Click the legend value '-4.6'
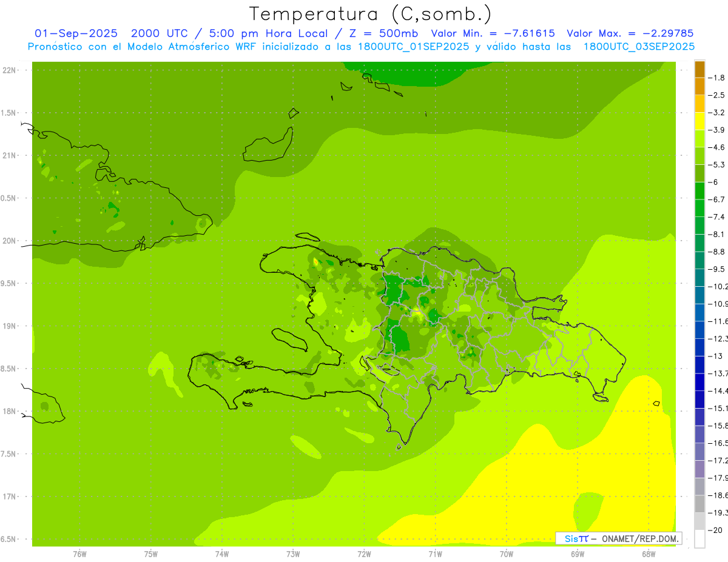This screenshot has height=562, width=728. pyautogui.click(x=716, y=147)
